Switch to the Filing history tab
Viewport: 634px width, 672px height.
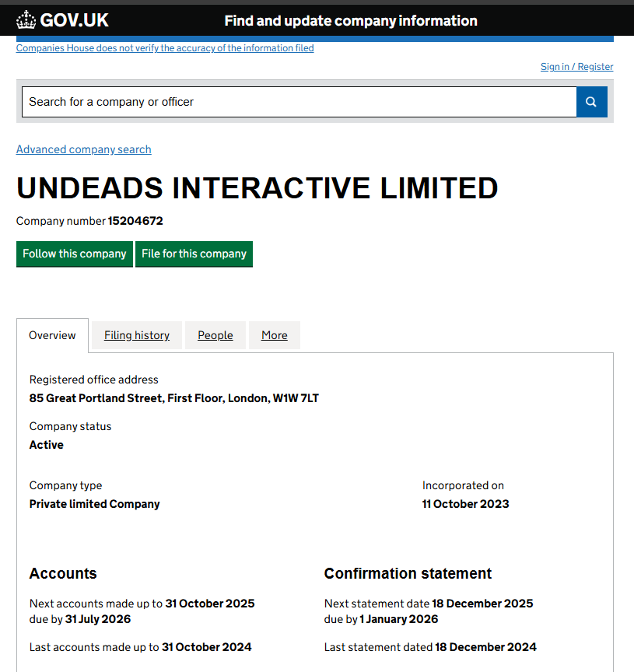coord(137,335)
